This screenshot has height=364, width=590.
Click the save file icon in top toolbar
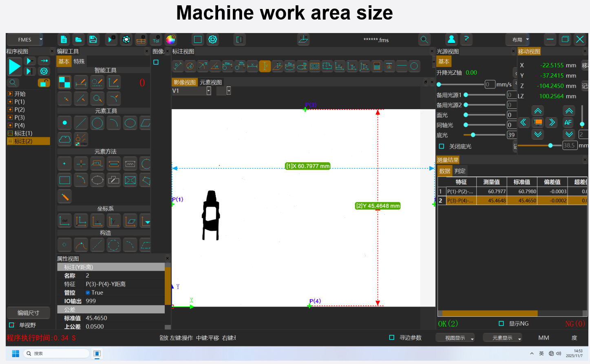(x=93, y=39)
